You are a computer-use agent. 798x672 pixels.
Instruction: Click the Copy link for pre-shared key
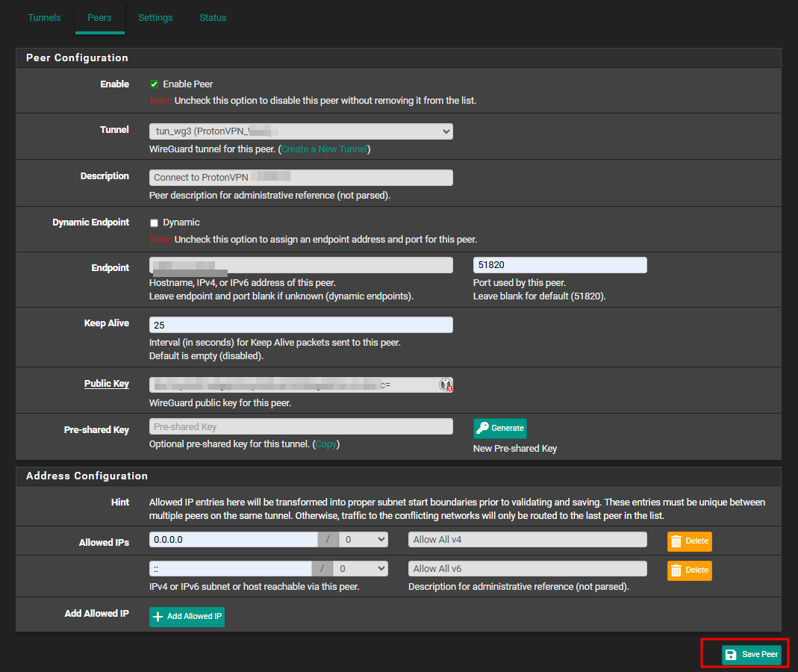[325, 444]
